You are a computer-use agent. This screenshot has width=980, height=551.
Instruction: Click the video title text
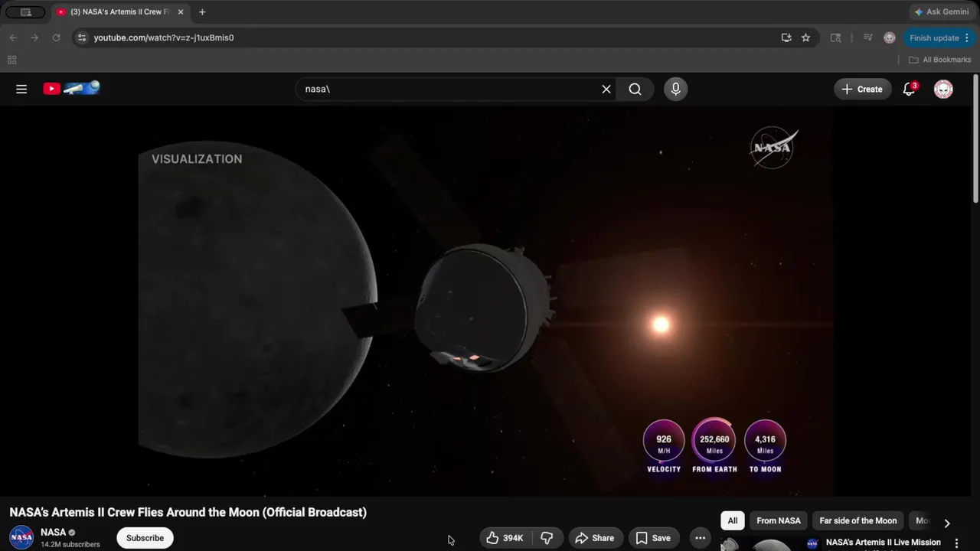click(x=188, y=512)
